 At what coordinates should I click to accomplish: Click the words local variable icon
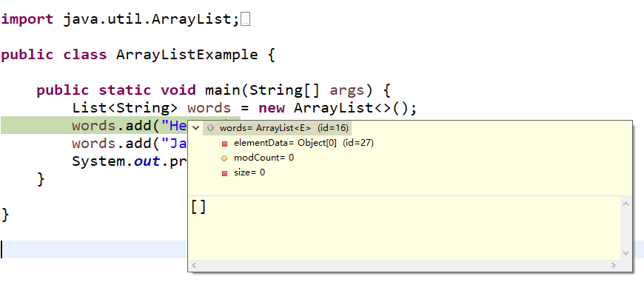click(211, 128)
